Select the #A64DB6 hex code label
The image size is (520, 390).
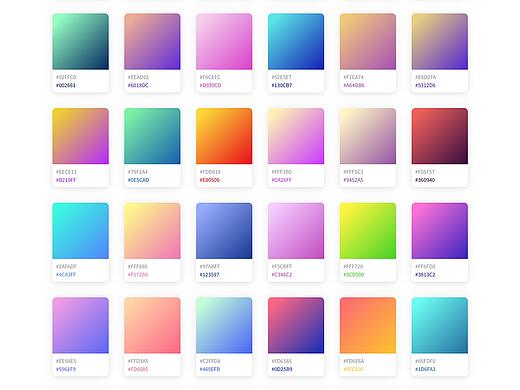click(354, 85)
